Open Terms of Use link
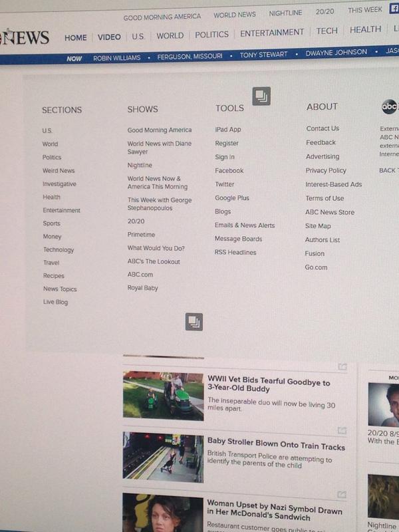Screen dimensions: 399x532 (x=325, y=198)
